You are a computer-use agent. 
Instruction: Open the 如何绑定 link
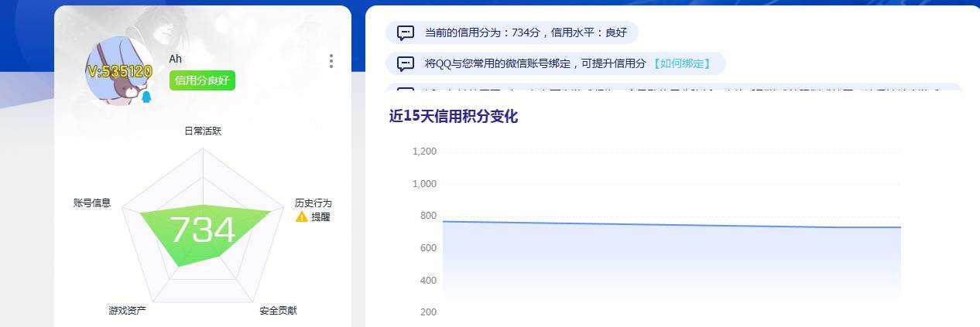pos(680,63)
